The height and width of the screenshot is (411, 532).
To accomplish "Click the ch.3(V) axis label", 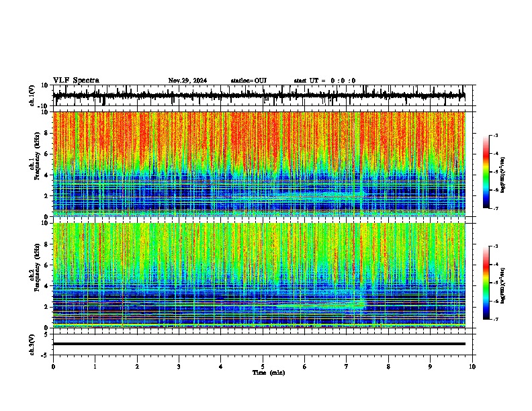I will [x=32, y=345].
